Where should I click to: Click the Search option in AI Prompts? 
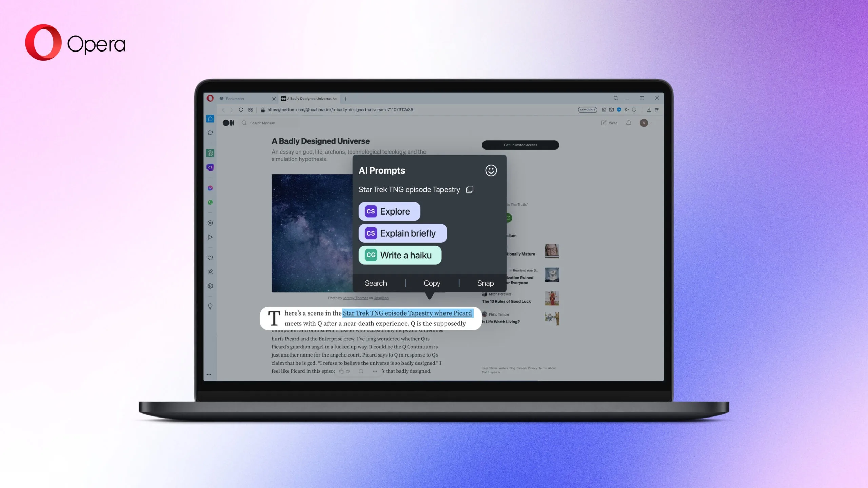(376, 283)
